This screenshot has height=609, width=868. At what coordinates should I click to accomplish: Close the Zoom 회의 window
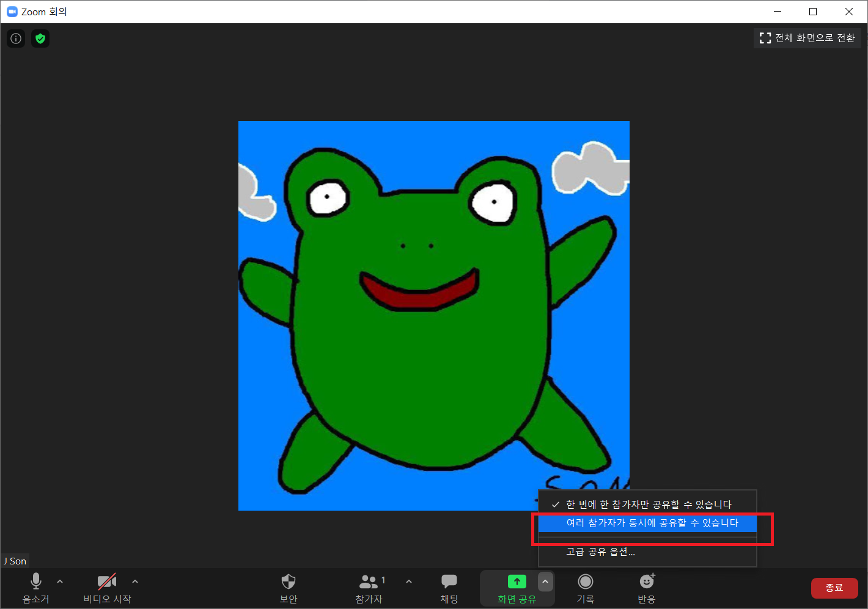pos(849,12)
